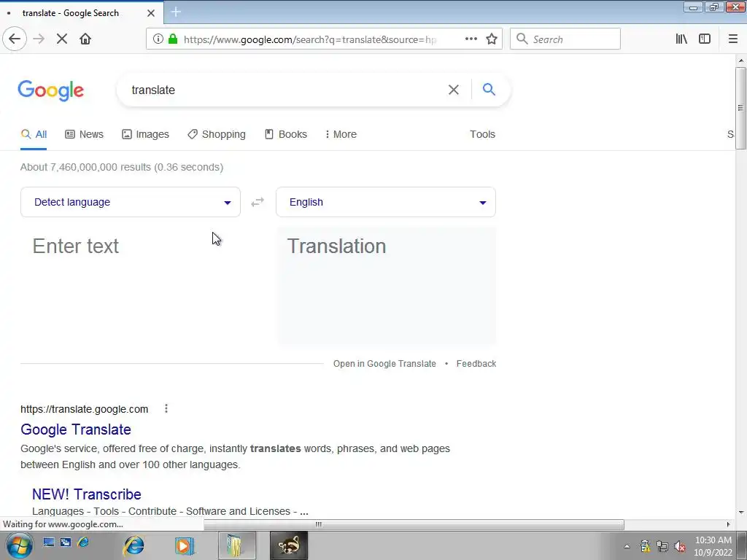Viewport: 747px width, 560px height.
Task: Expand the English target language dropdown
Action: point(386,202)
